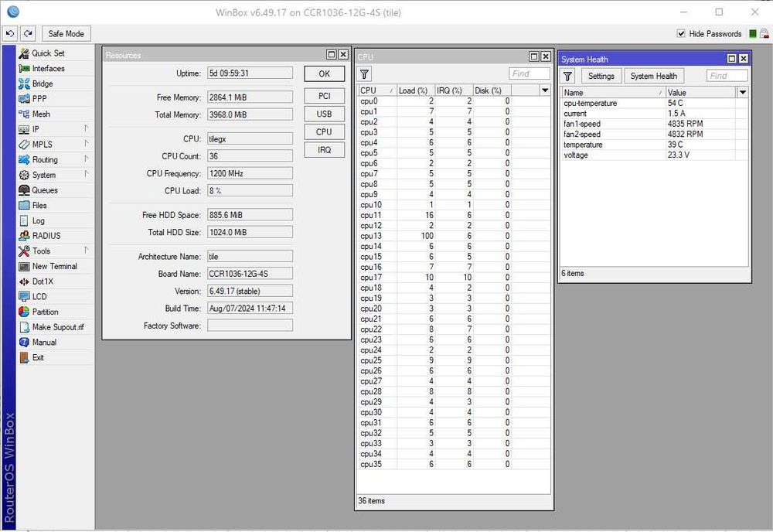773x532 pixels.
Task: Open the column dropdown in System Health table
Action: pos(742,92)
